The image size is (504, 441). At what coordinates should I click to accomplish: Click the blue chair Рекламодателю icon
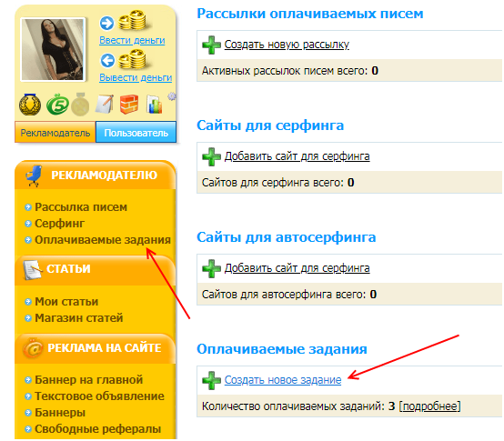(34, 175)
